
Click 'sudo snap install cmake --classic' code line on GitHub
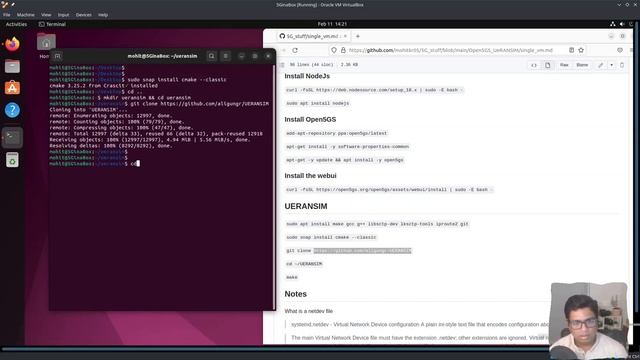pyautogui.click(x=331, y=237)
